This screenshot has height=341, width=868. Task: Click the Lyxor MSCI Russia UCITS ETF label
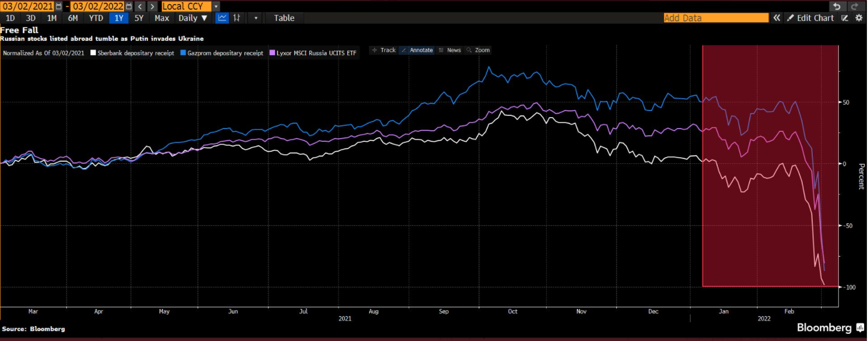316,53
